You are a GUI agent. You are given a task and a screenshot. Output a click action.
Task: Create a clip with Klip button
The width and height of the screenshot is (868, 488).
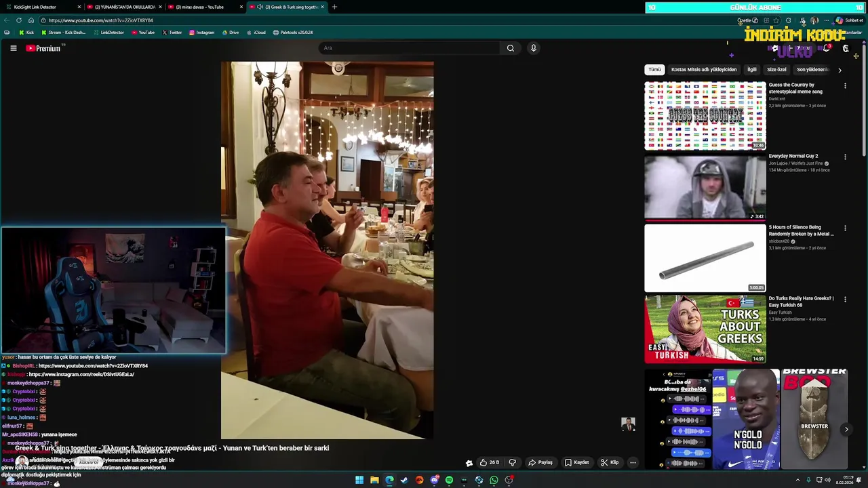610,463
